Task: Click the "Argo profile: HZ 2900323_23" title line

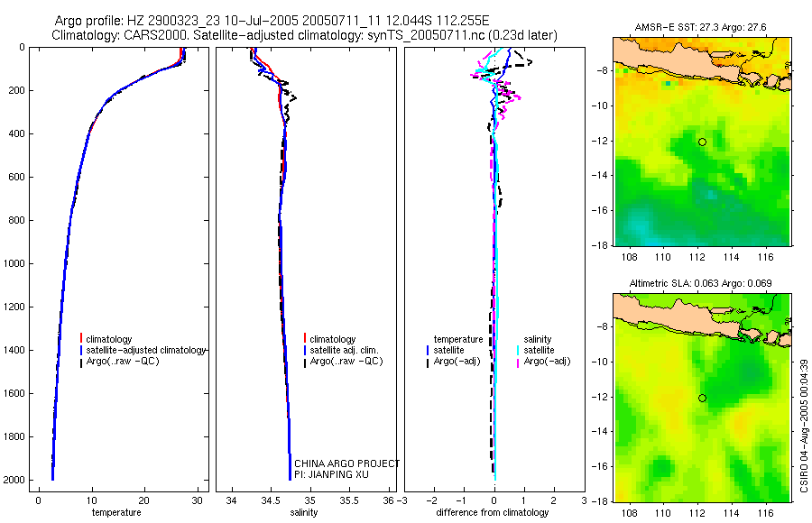Action: [272, 22]
